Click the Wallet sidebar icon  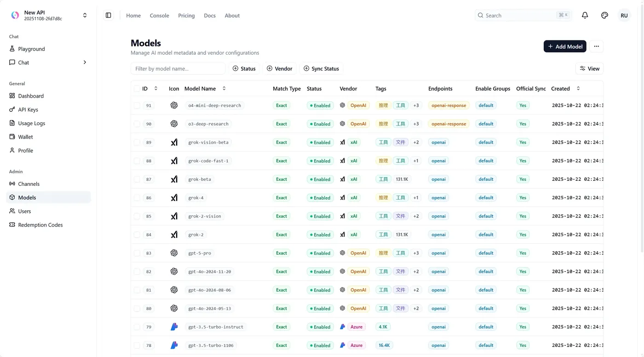click(12, 137)
